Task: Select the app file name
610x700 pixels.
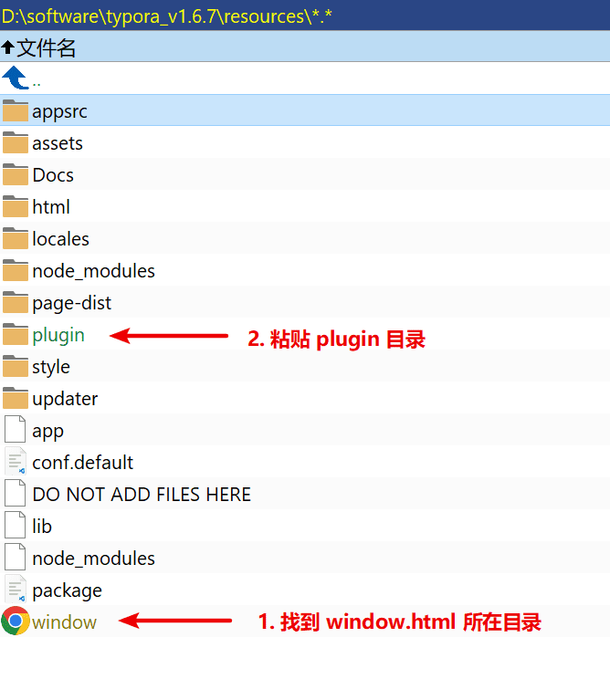Action: pos(47,432)
